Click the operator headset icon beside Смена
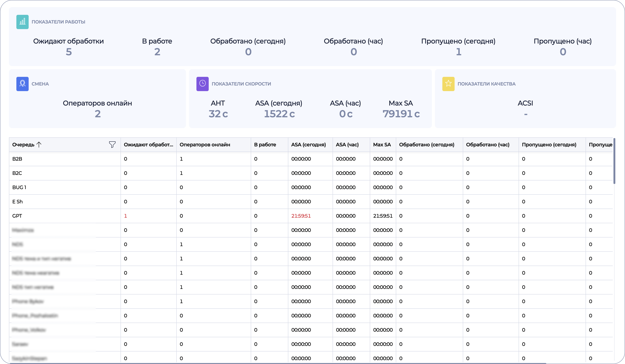625x364 pixels. 22,84
